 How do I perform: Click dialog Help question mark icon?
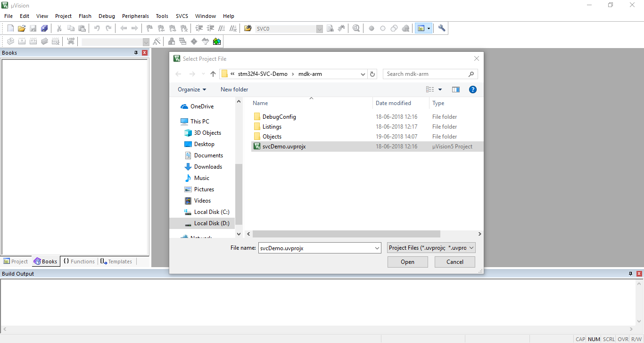(473, 90)
